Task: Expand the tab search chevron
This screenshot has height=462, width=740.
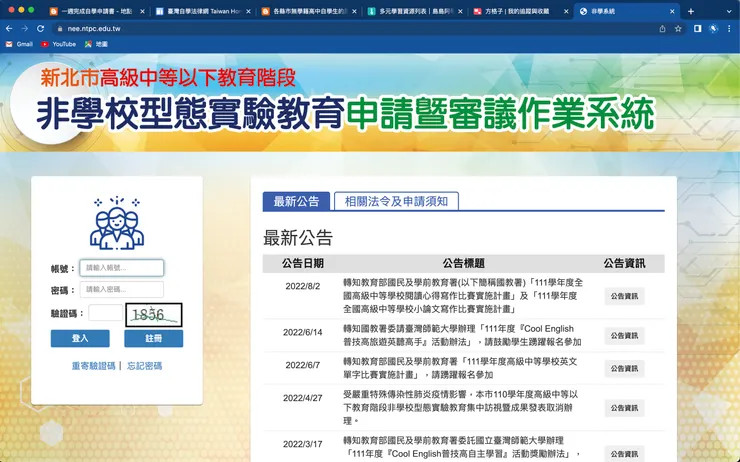Action: [729, 11]
